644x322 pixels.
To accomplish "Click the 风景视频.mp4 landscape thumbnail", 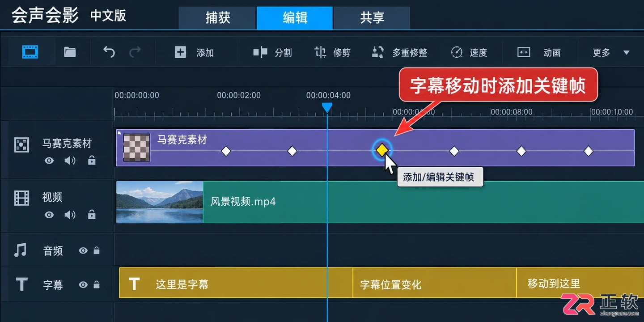I will point(160,202).
